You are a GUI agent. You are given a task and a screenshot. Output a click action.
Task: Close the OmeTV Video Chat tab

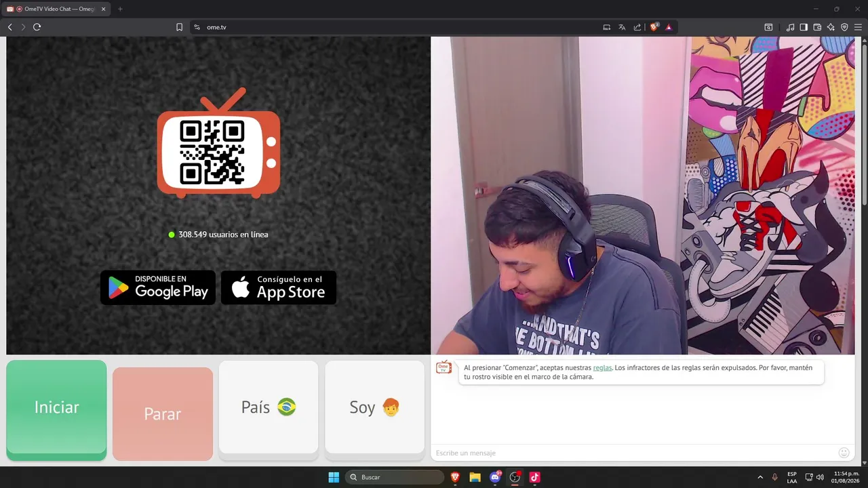103,9
